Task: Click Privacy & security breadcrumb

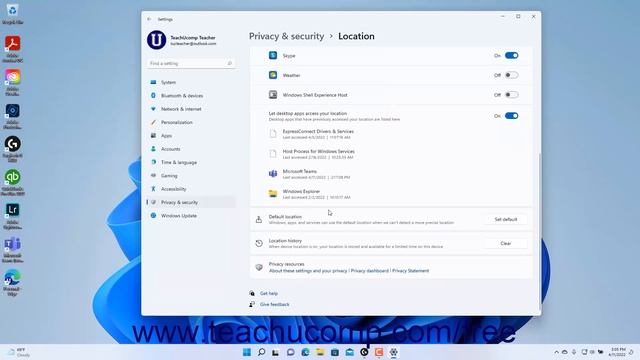Action: pyautogui.click(x=287, y=36)
